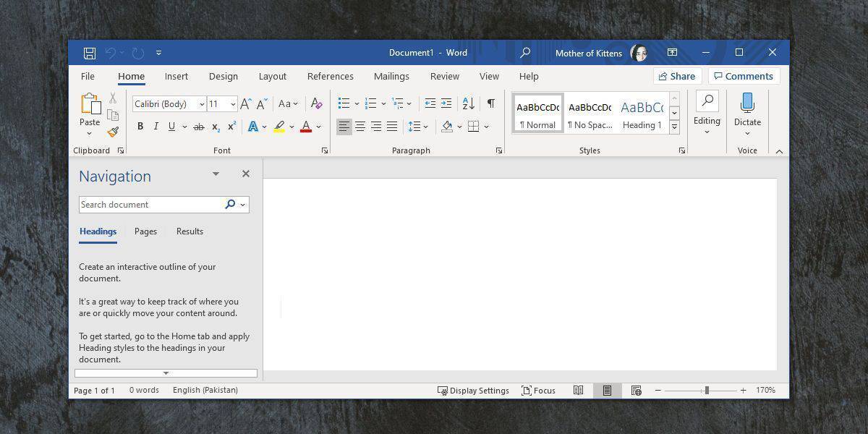Viewport: 868px width, 434px height.
Task: Open the font size dropdown
Action: click(x=232, y=104)
